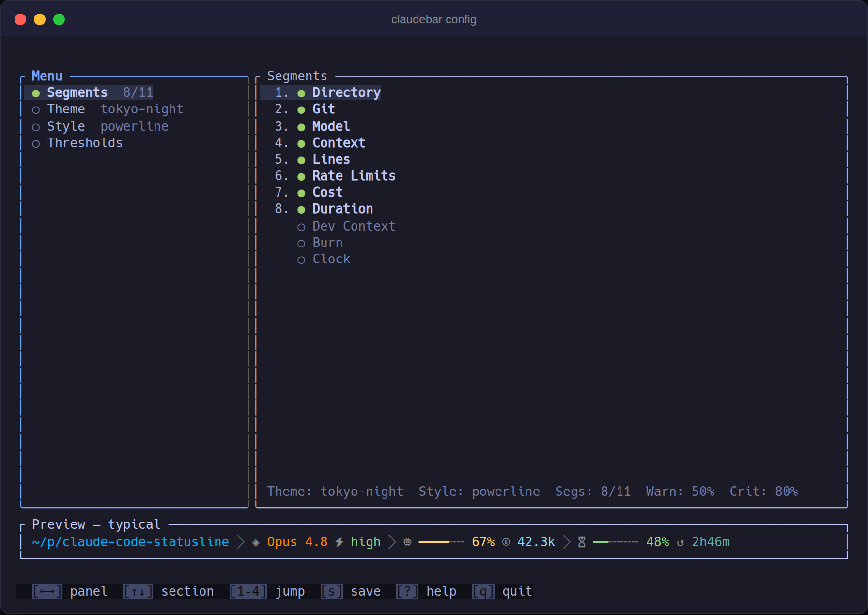Click the Theme: tokyo-night summary text
Viewport: 868px width, 615px height.
point(335,492)
